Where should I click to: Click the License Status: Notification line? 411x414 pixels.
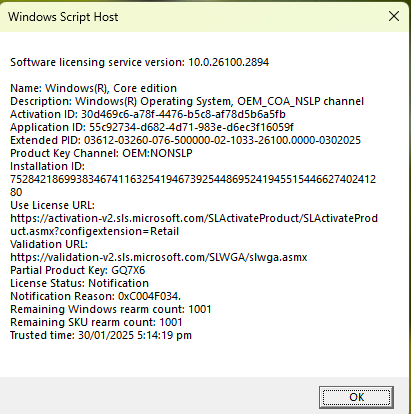click(x=79, y=283)
